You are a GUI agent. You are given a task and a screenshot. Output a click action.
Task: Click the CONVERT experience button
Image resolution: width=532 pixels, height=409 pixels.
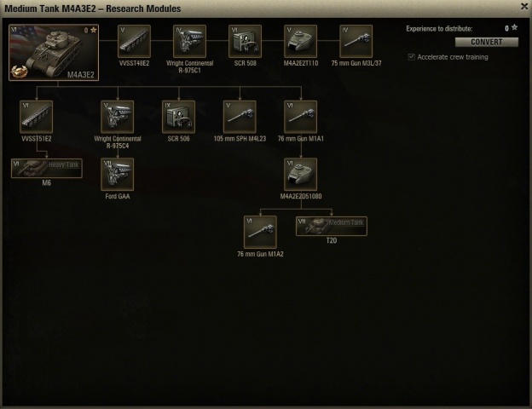(x=487, y=42)
